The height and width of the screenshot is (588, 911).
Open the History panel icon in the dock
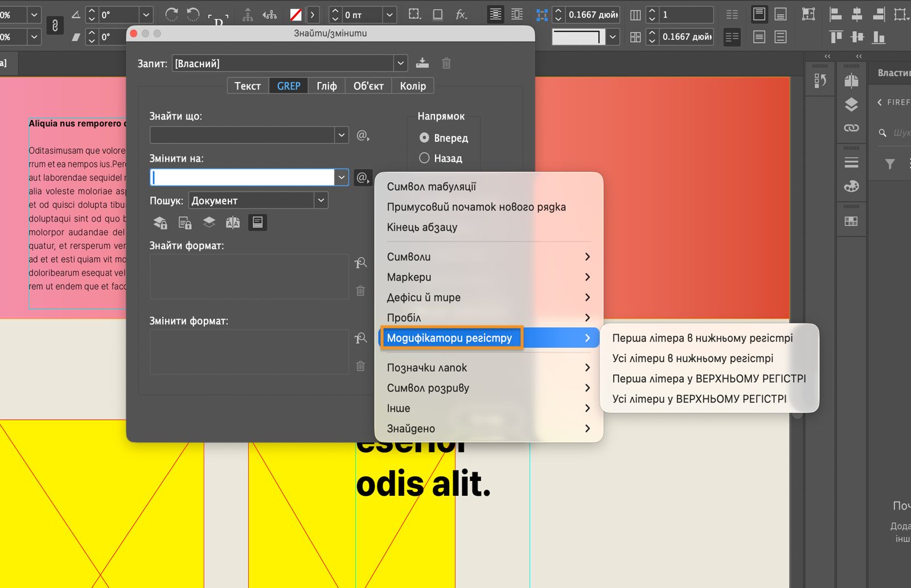(x=820, y=81)
